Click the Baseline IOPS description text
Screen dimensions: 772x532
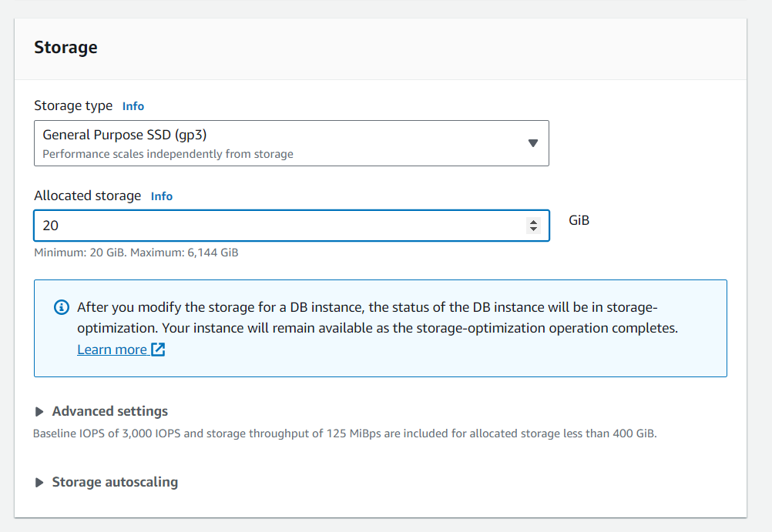point(344,433)
